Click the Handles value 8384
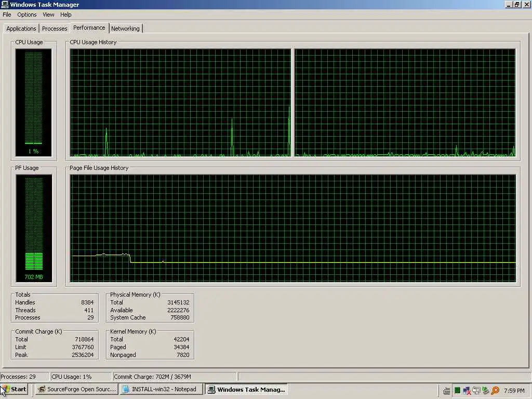 (x=87, y=302)
